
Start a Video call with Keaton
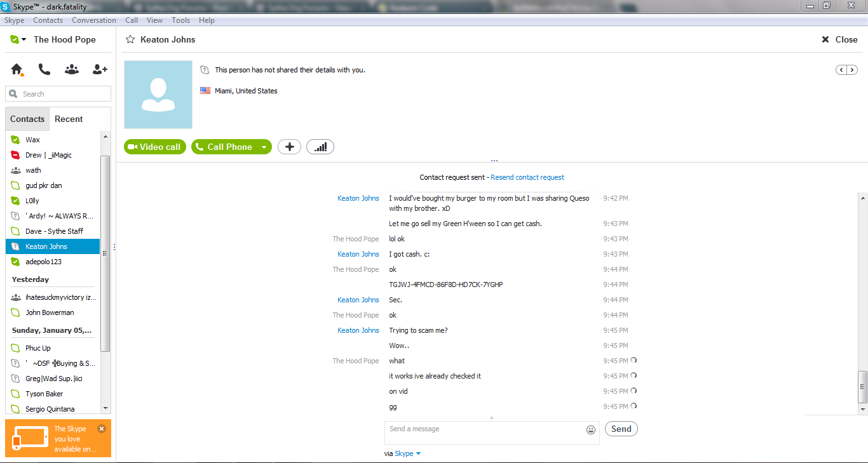(x=156, y=147)
